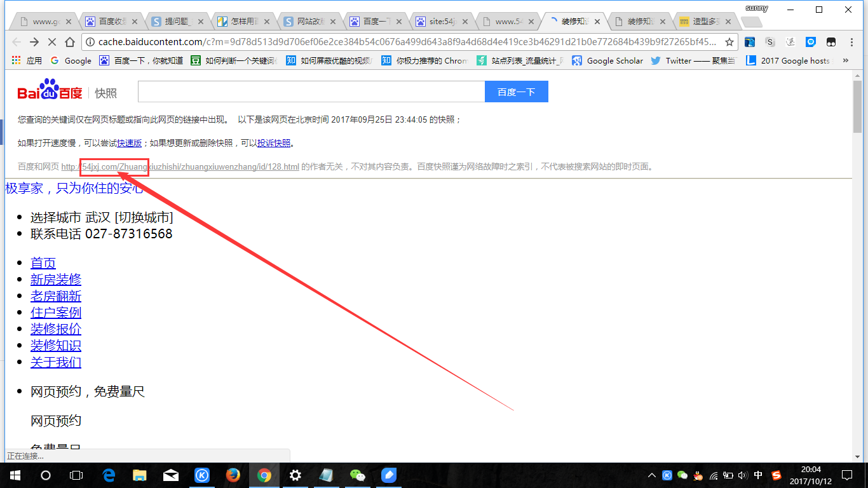
Task: Click the 'S' extension icon beside address bar
Action: click(x=770, y=42)
